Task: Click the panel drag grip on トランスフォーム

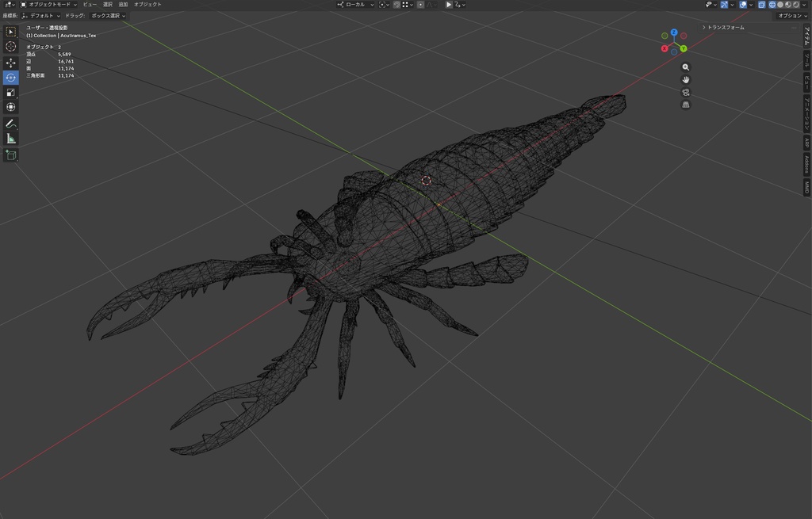Action: [x=794, y=28]
